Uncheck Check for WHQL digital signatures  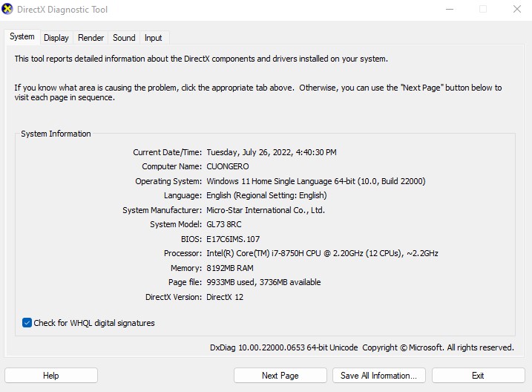[27, 323]
